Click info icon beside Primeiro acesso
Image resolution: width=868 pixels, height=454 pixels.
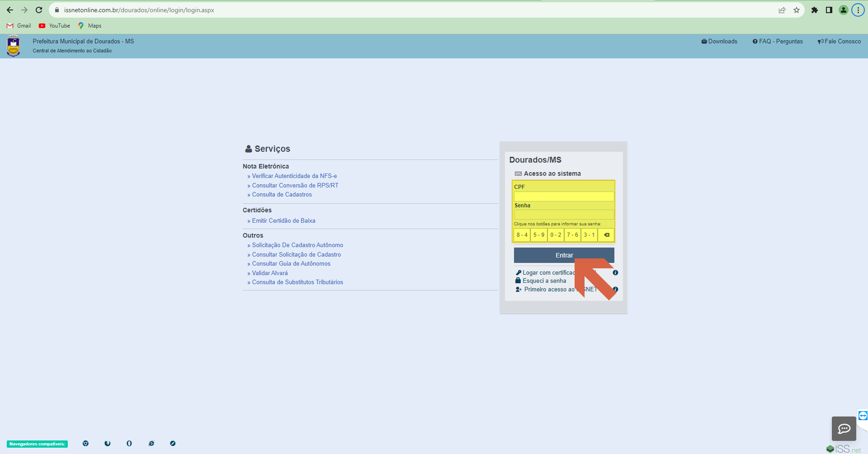(615, 290)
